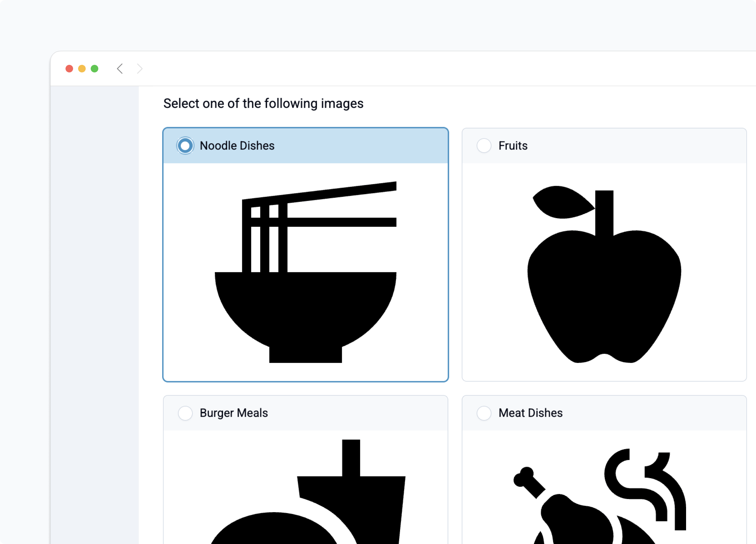
Task: Click the red close window button
Action: [69, 69]
